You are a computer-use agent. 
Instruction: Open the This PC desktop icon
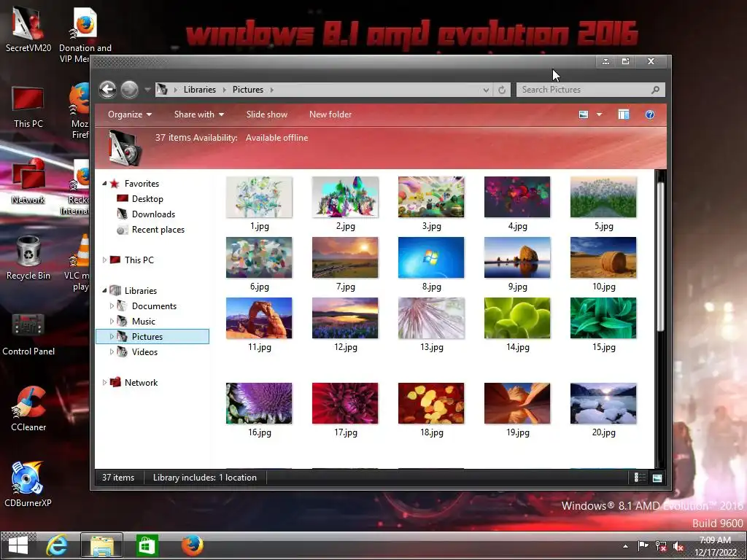[x=28, y=107]
